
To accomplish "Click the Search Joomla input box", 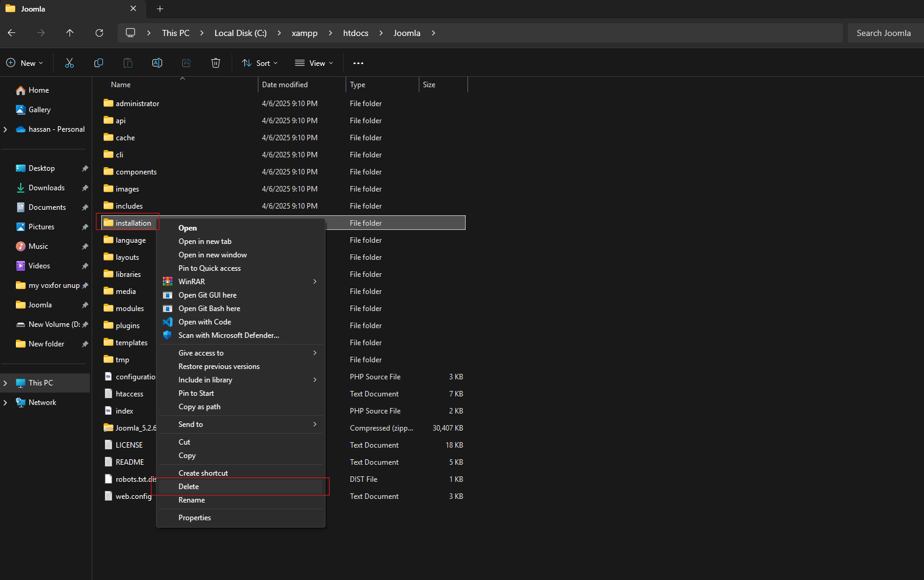I will [x=883, y=33].
